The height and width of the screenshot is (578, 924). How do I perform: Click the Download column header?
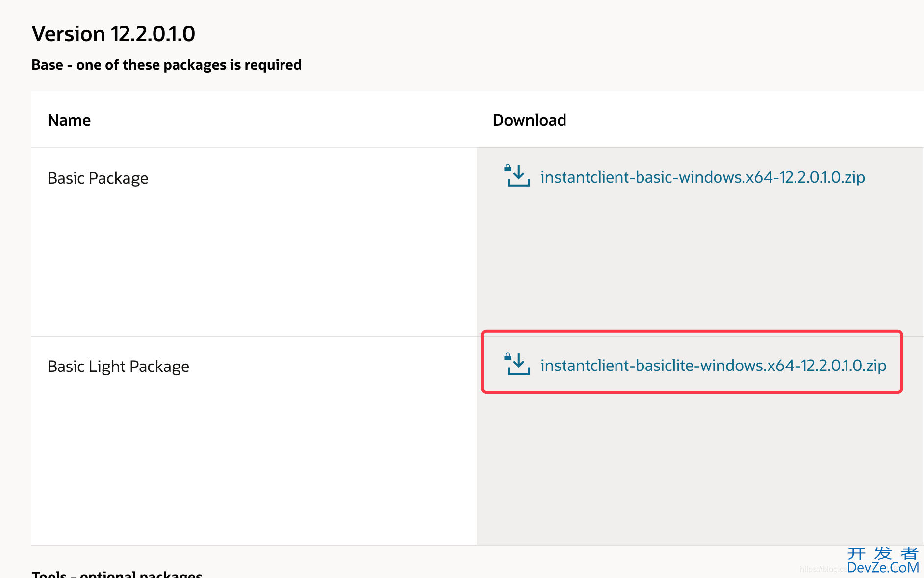(x=529, y=120)
